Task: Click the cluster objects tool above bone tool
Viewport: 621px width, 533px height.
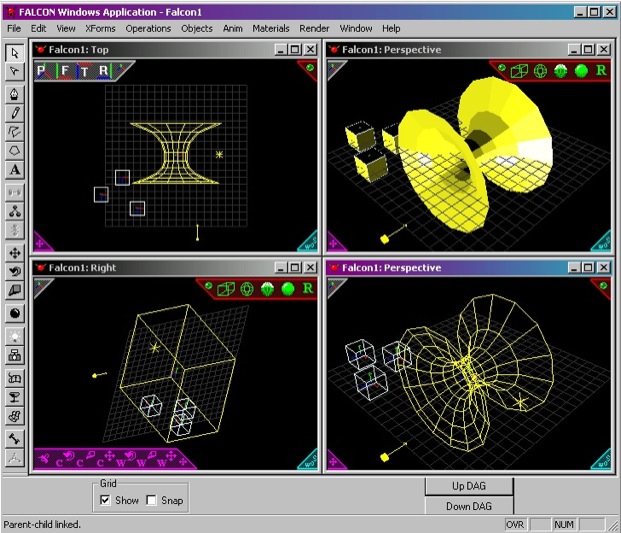Action: (x=15, y=416)
